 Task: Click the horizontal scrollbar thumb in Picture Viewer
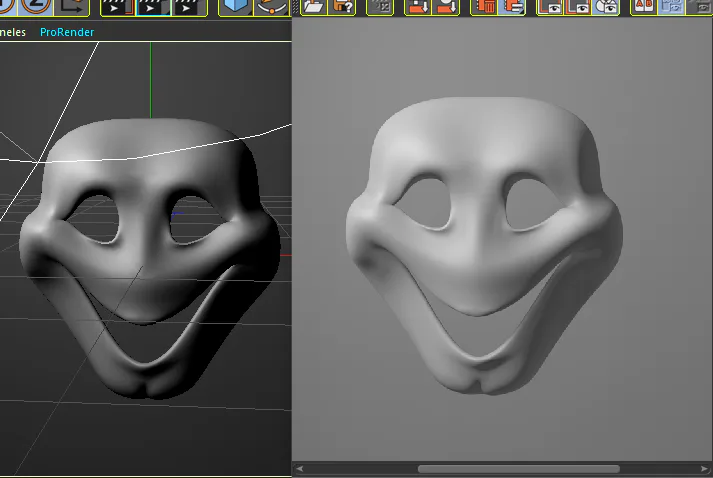(518, 468)
